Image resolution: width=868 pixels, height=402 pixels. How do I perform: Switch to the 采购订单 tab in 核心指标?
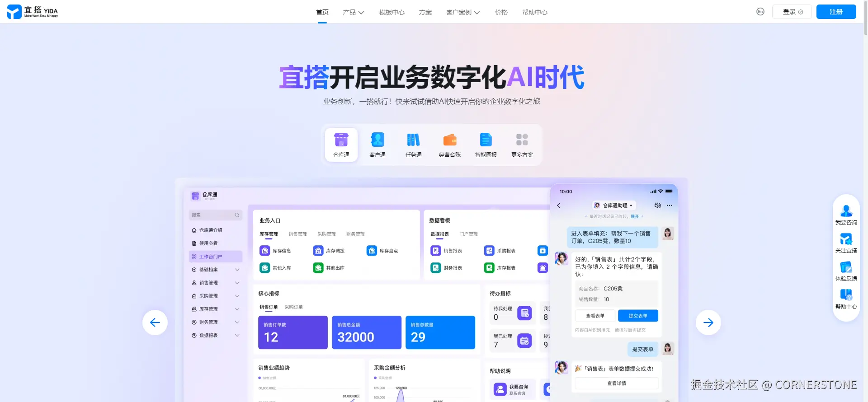(294, 307)
